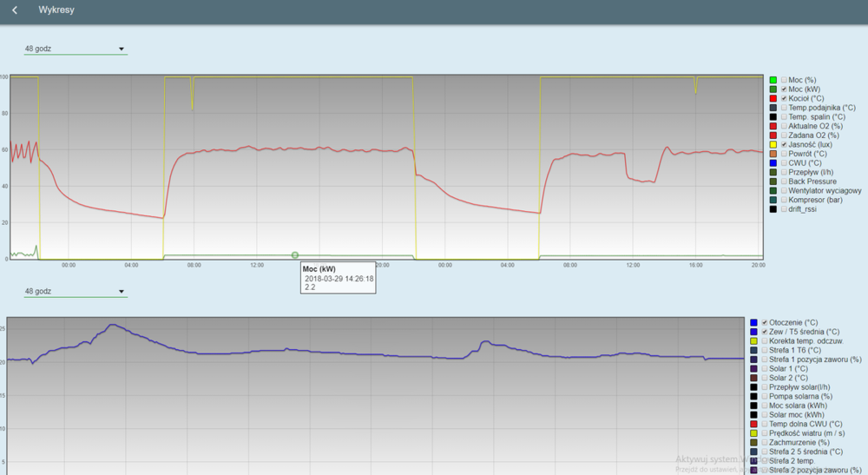
Task: Toggle the Otoczenie (°C) checkbox
Action: [x=766, y=322]
